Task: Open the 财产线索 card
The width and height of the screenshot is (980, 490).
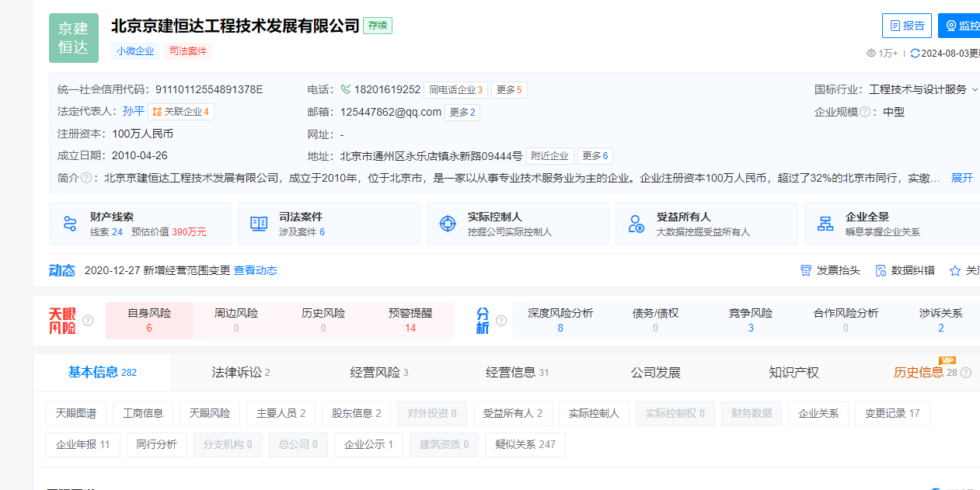Action: (x=140, y=224)
